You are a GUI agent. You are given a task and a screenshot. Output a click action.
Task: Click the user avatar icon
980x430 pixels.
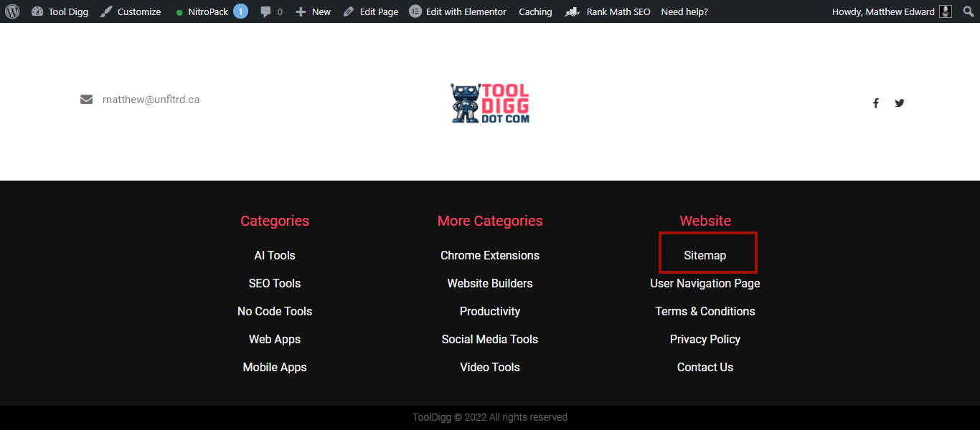point(946,11)
